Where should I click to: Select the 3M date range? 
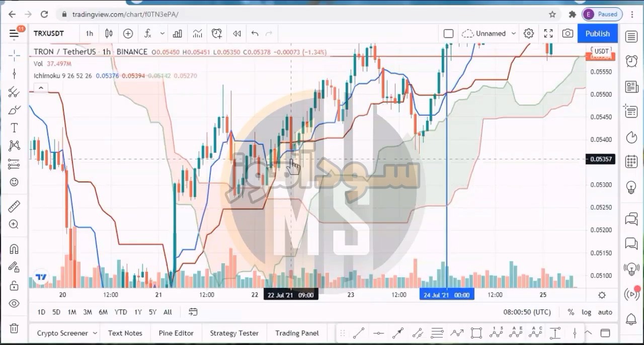point(88,312)
